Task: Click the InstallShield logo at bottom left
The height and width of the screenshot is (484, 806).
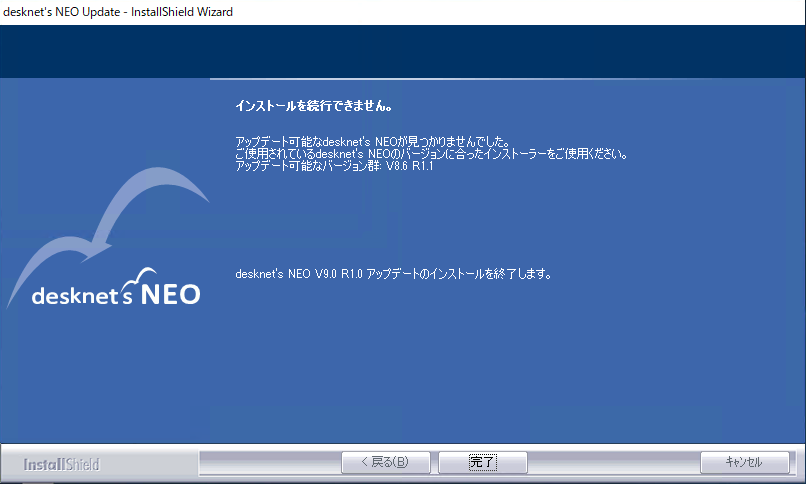Action: (61, 464)
